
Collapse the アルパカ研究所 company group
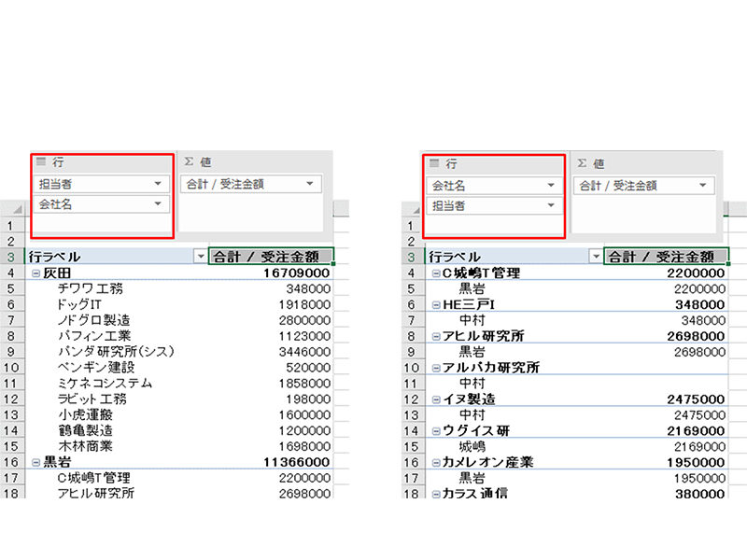(x=435, y=368)
